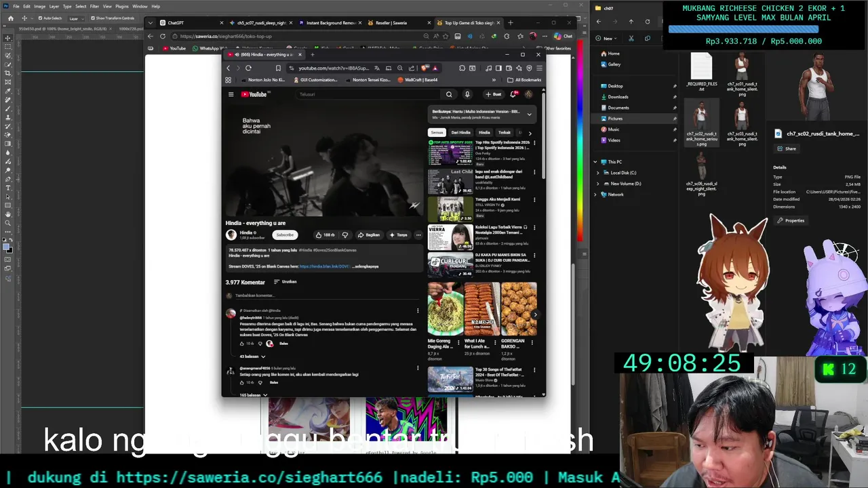Open the Downloads folder in File Explorer sidebar
Viewport: 868px width, 488px height.
(618, 97)
